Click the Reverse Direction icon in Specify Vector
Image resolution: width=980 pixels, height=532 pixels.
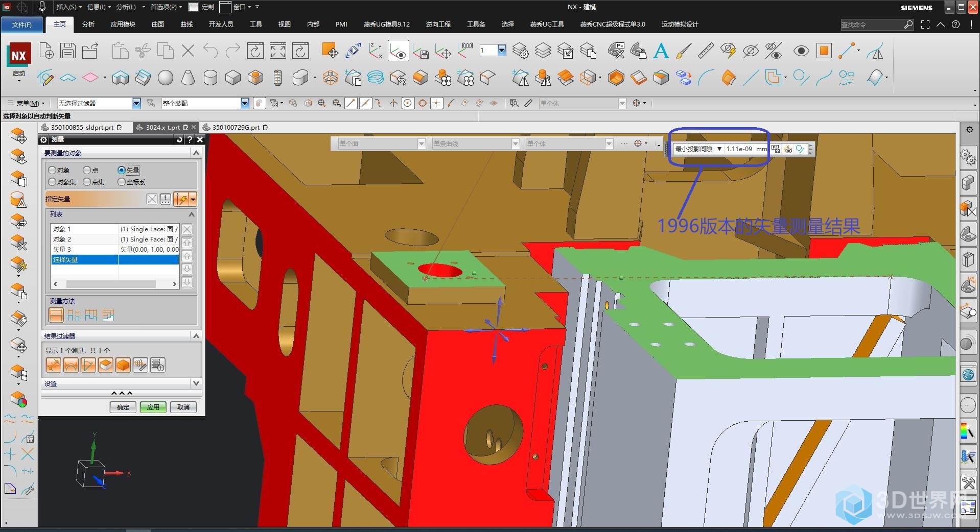[152, 199]
